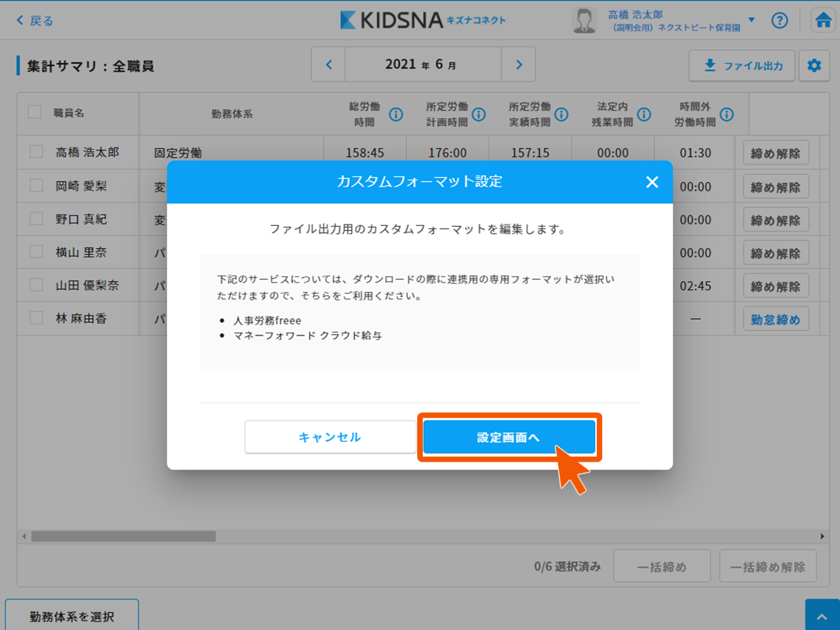The width and height of the screenshot is (840, 630).
Task: Advance to next month with right chevron
Action: (x=518, y=65)
